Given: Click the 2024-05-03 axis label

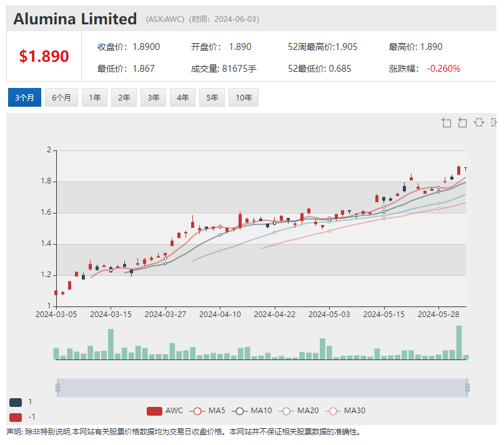Looking at the screenshot, I should [x=330, y=314].
